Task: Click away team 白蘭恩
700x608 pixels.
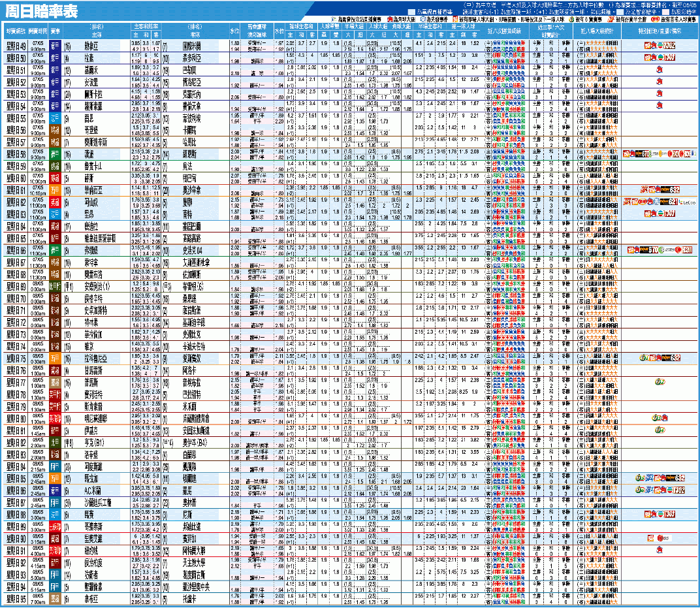Action: 189,455
